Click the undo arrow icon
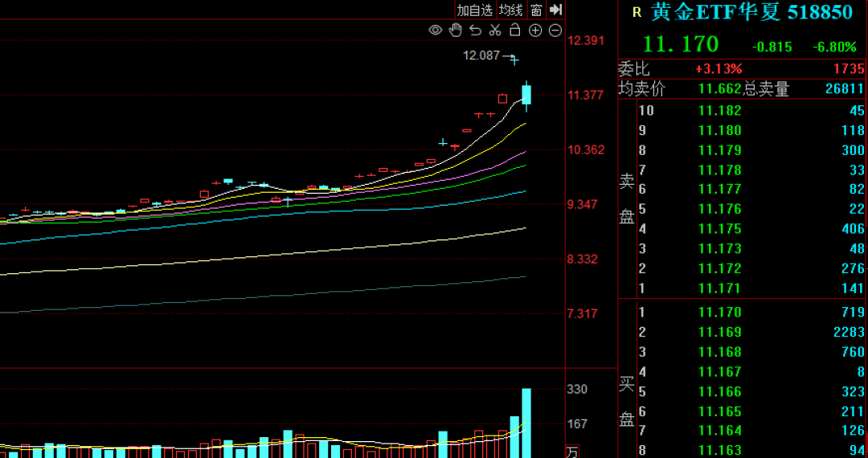The height and width of the screenshot is (458, 868). click(x=475, y=31)
